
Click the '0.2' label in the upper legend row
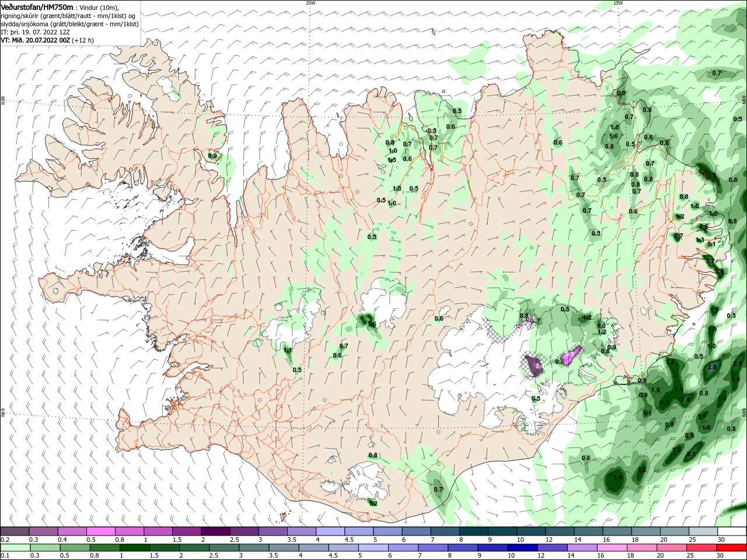click(x=5, y=540)
